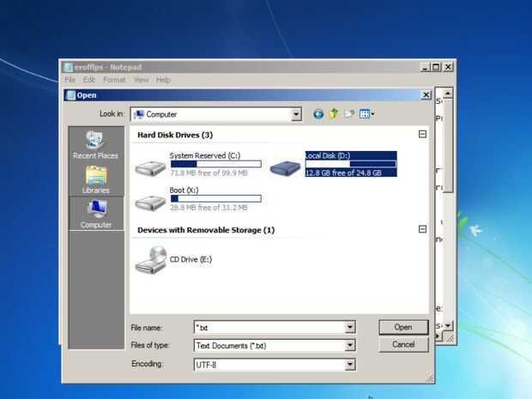Click Notepad's vertical scrollbar down arrow
532x399 pixels.
point(448,326)
